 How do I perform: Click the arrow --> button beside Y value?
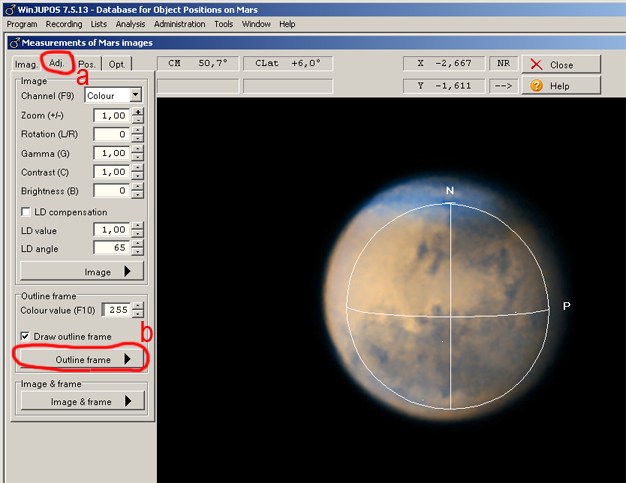tap(503, 86)
